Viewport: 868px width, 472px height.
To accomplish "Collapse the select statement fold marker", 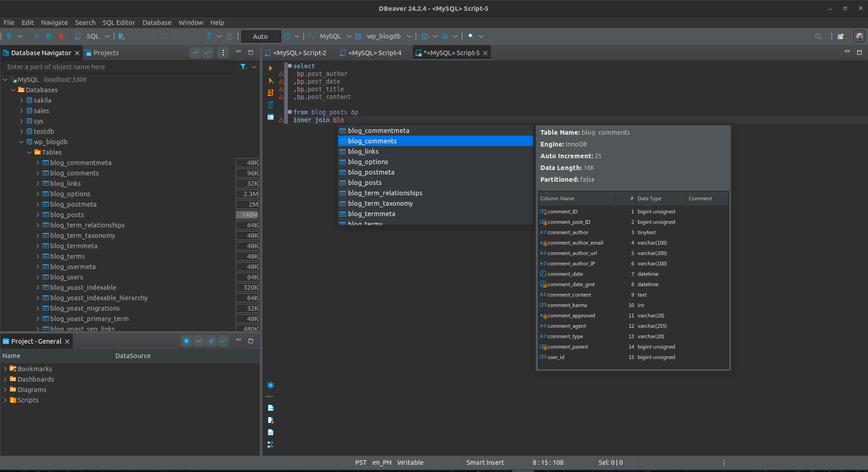I will click(290, 66).
